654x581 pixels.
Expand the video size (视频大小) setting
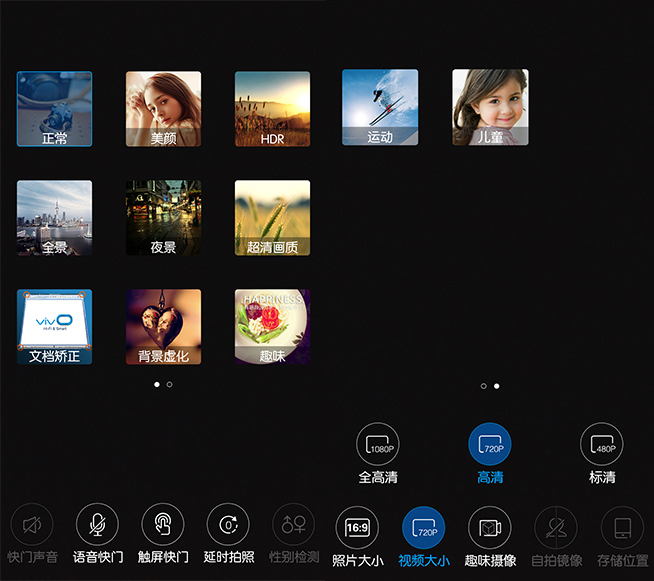(x=423, y=527)
